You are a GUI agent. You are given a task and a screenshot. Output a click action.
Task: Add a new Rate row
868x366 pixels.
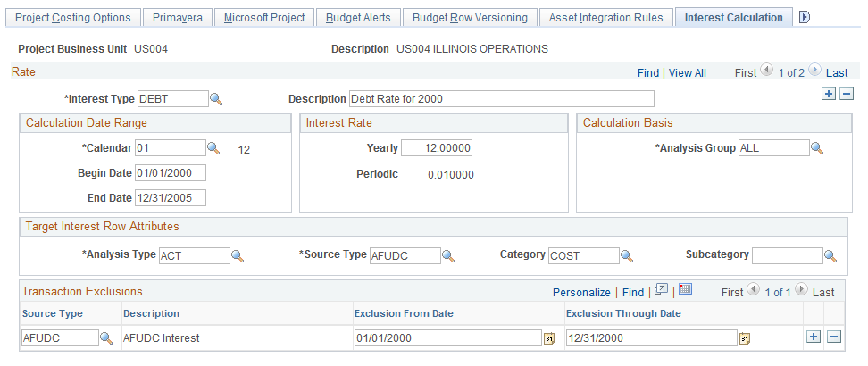[x=829, y=95]
